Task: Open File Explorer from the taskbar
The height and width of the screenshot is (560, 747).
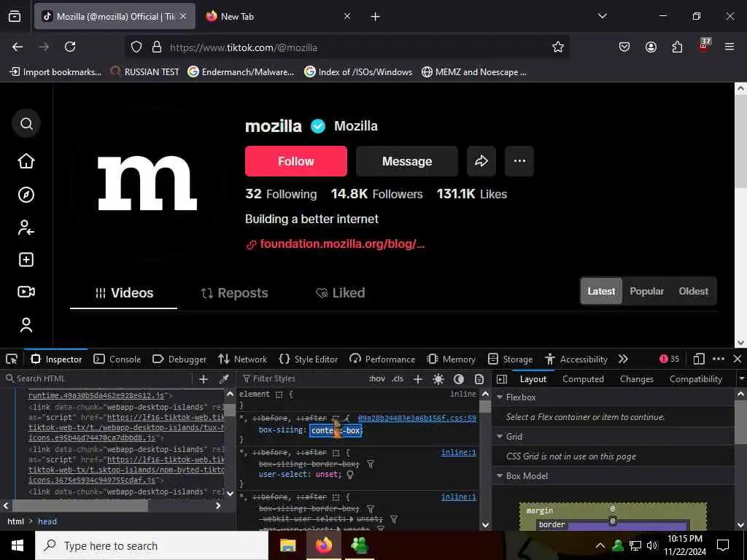Action: pos(287,545)
